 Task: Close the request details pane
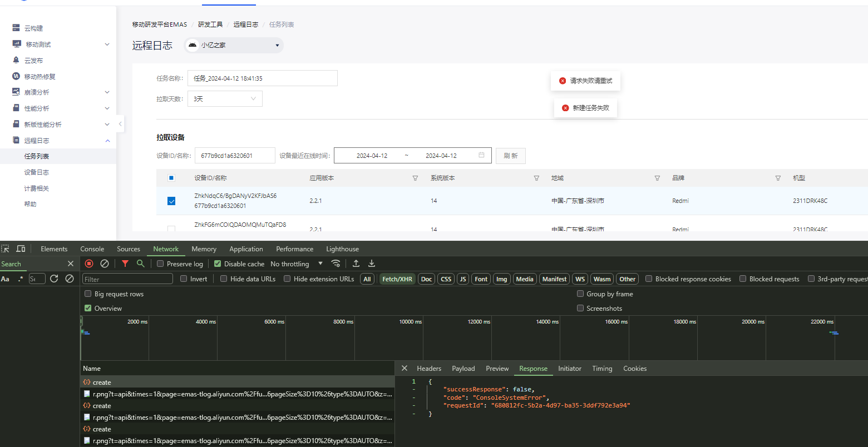405,368
